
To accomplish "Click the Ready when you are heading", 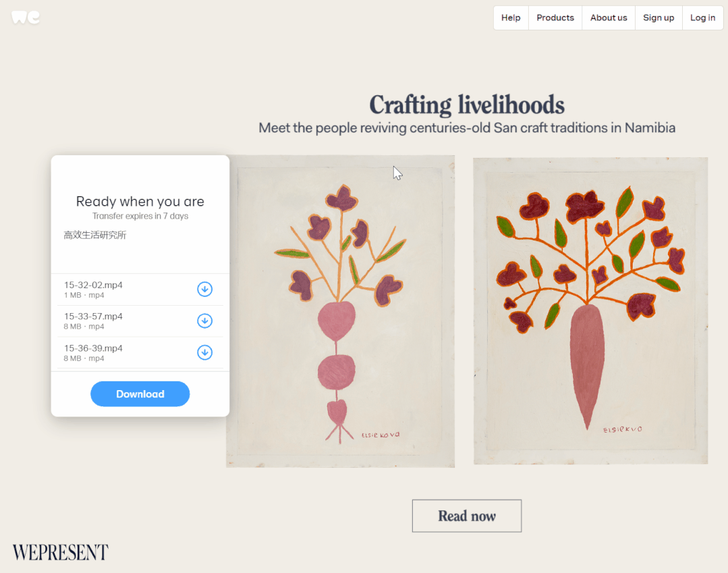I will pyautogui.click(x=140, y=201).
